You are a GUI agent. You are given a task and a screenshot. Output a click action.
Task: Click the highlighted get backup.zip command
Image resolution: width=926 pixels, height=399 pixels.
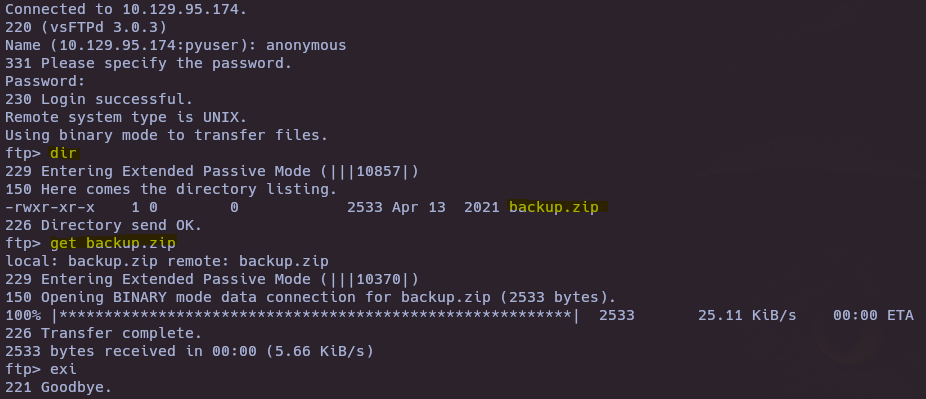click(113, 243)
